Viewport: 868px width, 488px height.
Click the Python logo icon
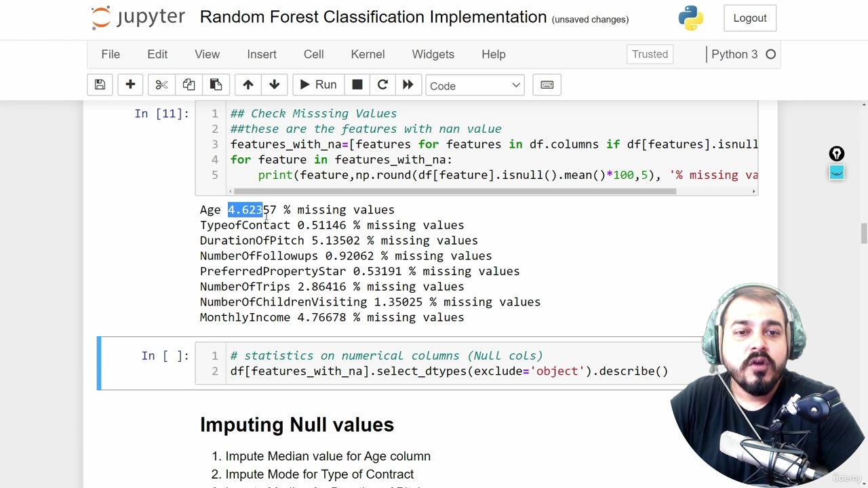point(691,18)
